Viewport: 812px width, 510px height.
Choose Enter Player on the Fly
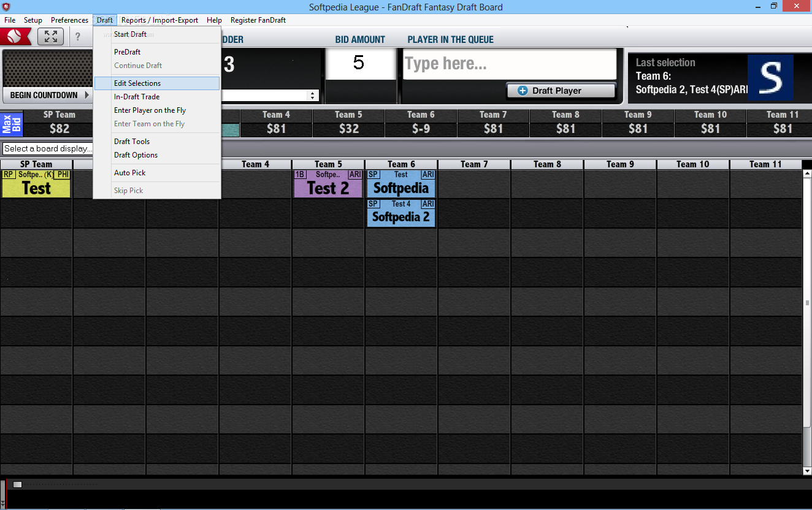pos(157,110)
